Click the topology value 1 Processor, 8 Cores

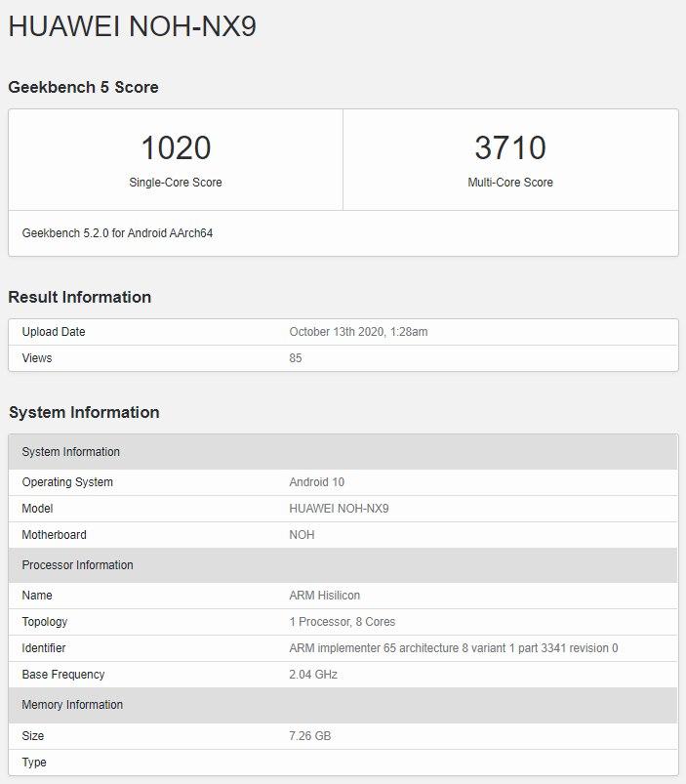click(343, 622)
